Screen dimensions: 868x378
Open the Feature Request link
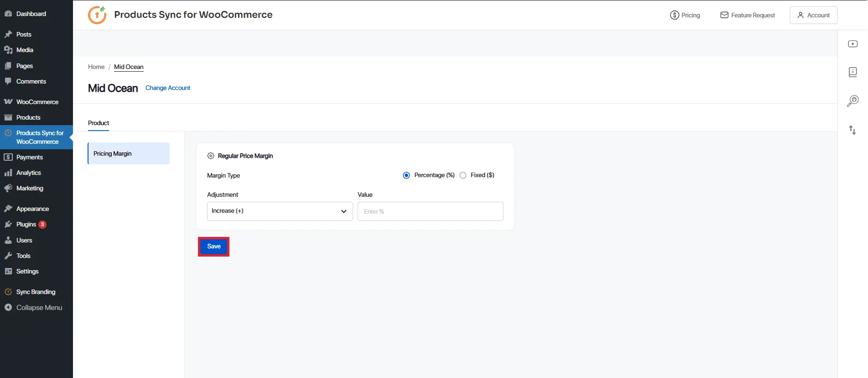tap(748, 15)
